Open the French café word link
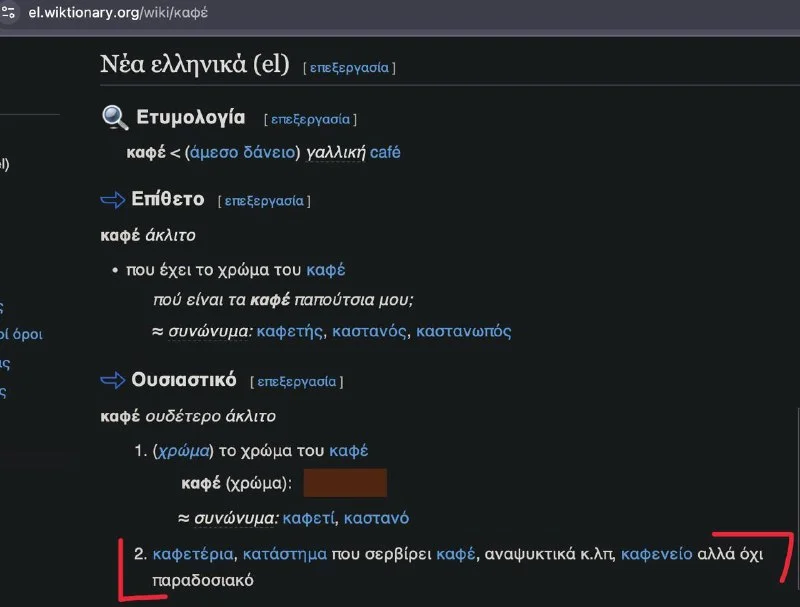Viewport: 800px width, 607px height. (x=385, y=152)
